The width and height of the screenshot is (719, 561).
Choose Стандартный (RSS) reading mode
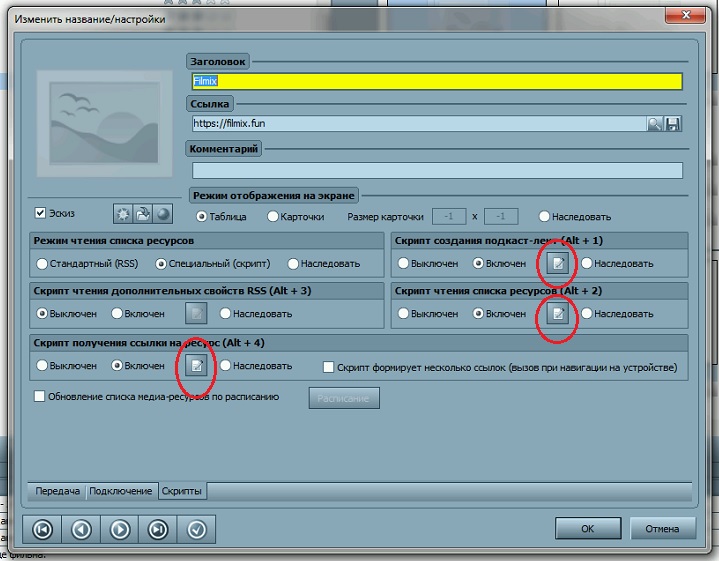[x=42, y=264]
